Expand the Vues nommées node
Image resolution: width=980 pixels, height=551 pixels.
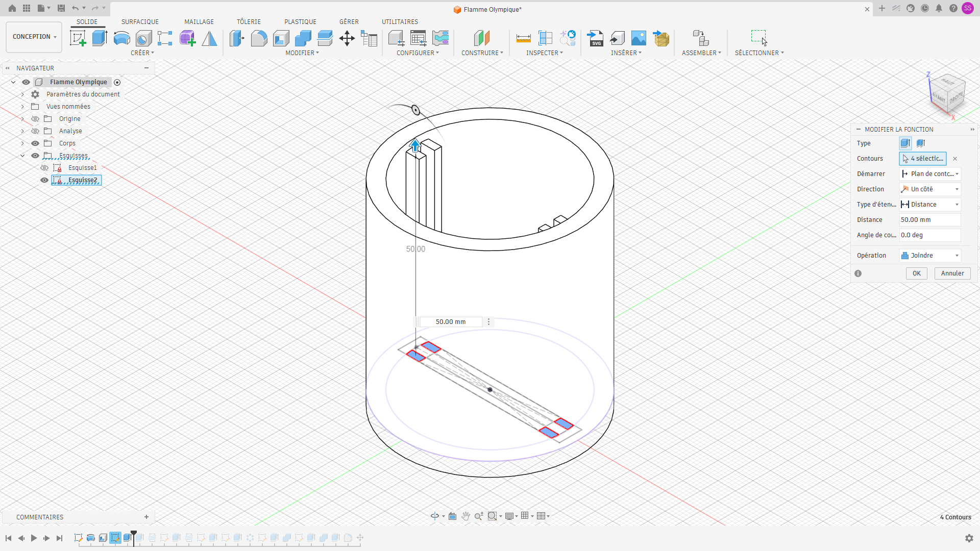coord(22,107)
